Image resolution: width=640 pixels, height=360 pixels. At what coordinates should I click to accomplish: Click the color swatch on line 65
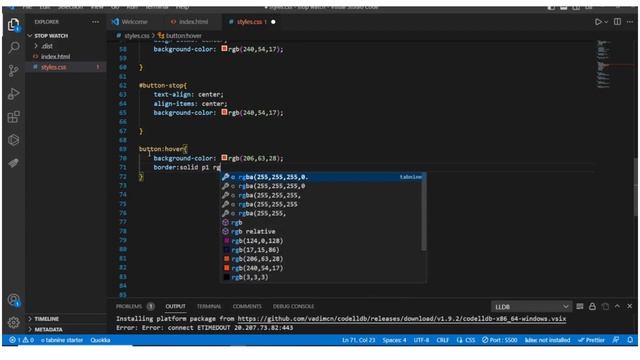(224, 112)
